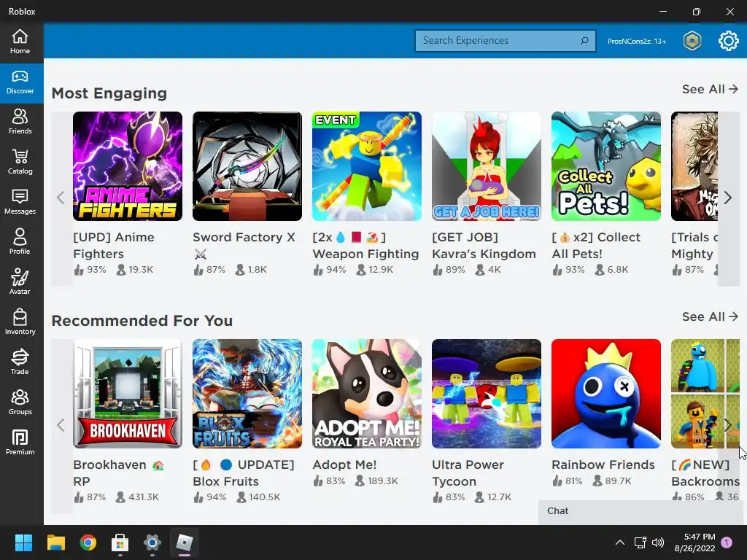
Task: Click See All for Most Engaging
Action: 710,89
